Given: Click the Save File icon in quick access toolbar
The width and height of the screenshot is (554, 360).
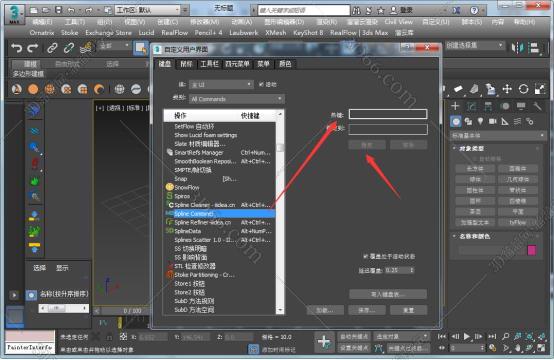Looking at the screenshot, I should coord(59,10).
